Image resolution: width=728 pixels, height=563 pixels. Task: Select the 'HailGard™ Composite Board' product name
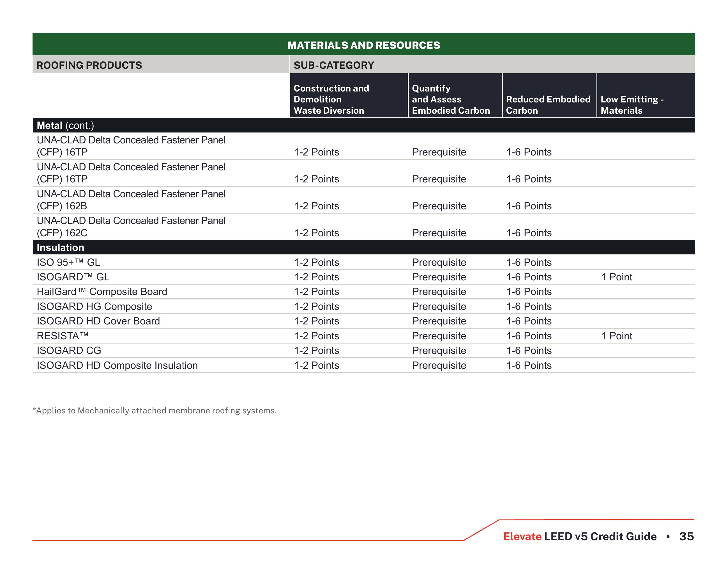[102, 292]
